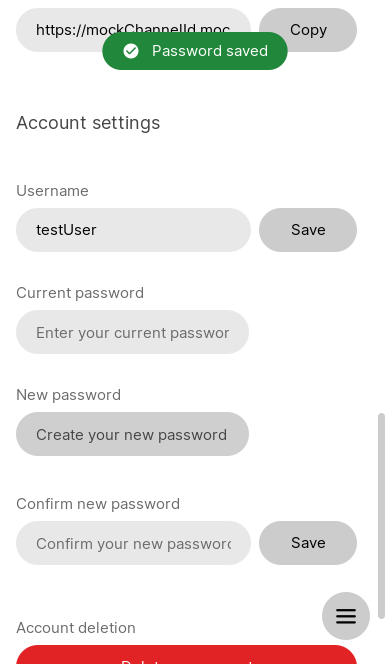
Task: Click the Confirm new password field
Action: (133, 543)
